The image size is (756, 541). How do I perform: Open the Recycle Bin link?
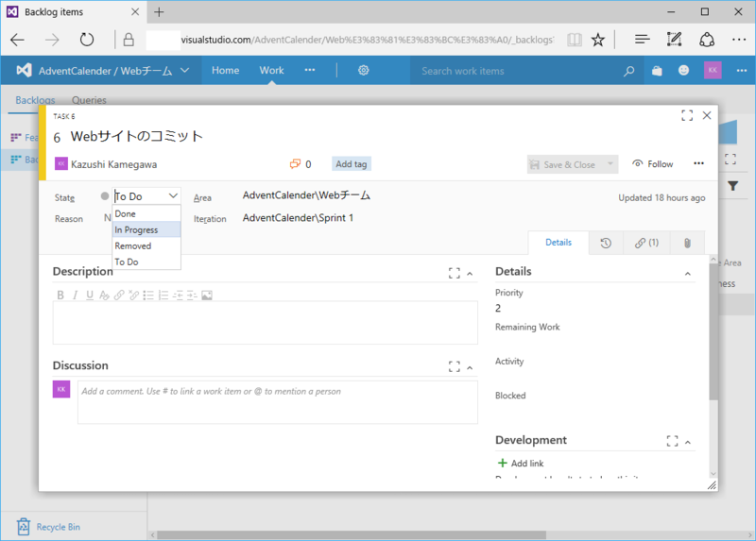49,527
